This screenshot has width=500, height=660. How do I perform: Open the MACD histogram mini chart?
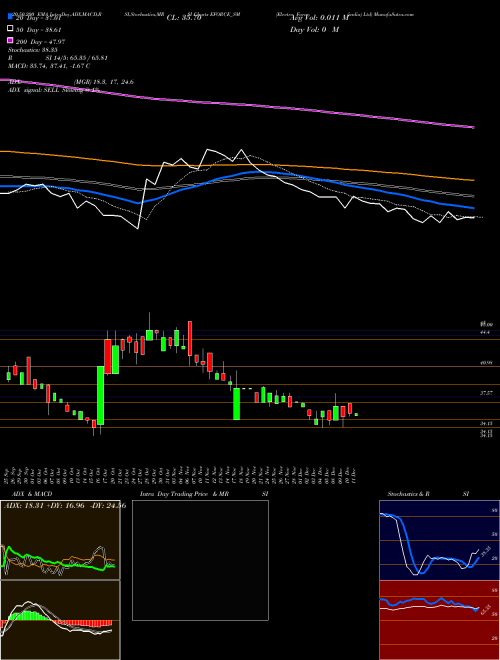point(60,620)
